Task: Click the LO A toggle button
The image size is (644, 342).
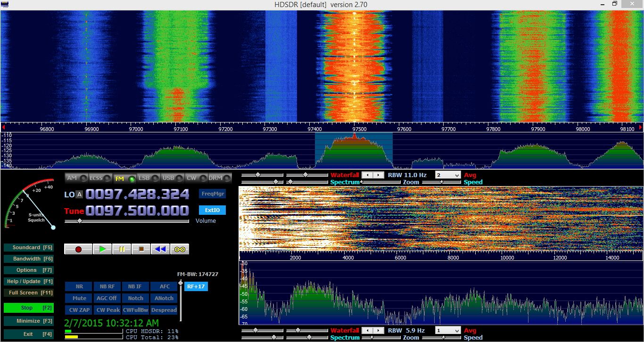Action: [80, 194]
